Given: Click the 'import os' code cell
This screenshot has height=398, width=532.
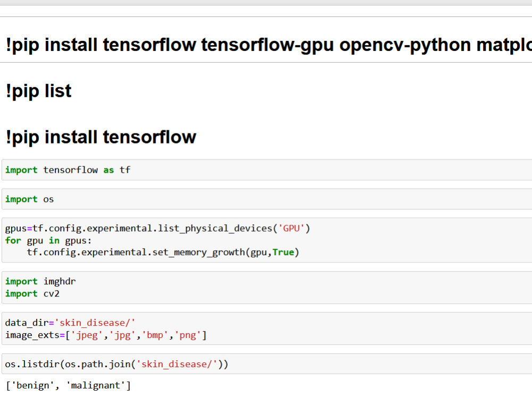Looking at the screenshot, I should [267, 199].
